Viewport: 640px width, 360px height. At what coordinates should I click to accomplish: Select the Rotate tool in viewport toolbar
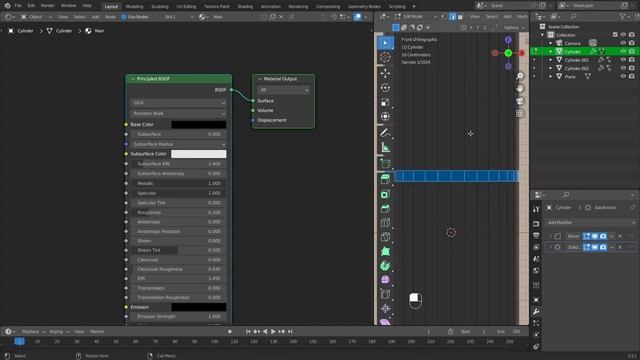385,88
